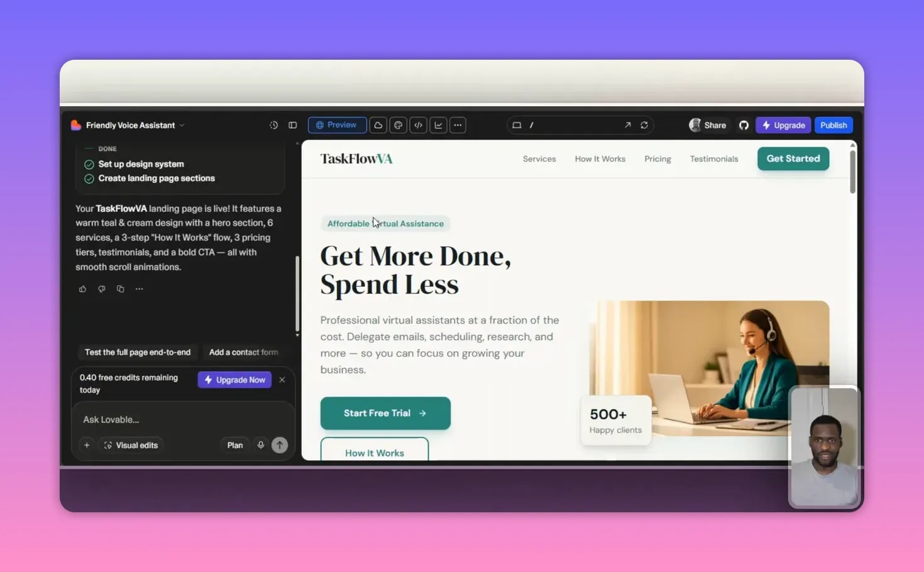
Task: Publish the project
Action: pos(833,125)
